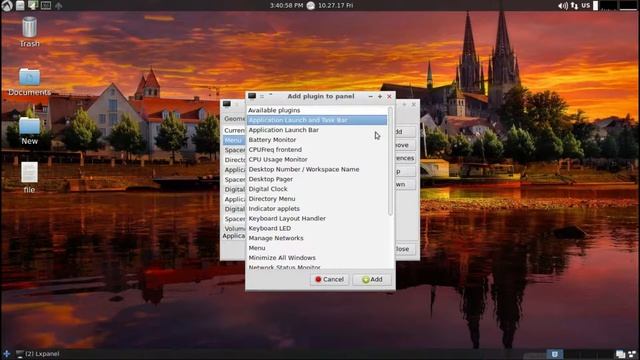Select 'Desktop Number / Workspace Name' plugin
The height and width of the screenshot is (360, 640).
pos(317,169)
